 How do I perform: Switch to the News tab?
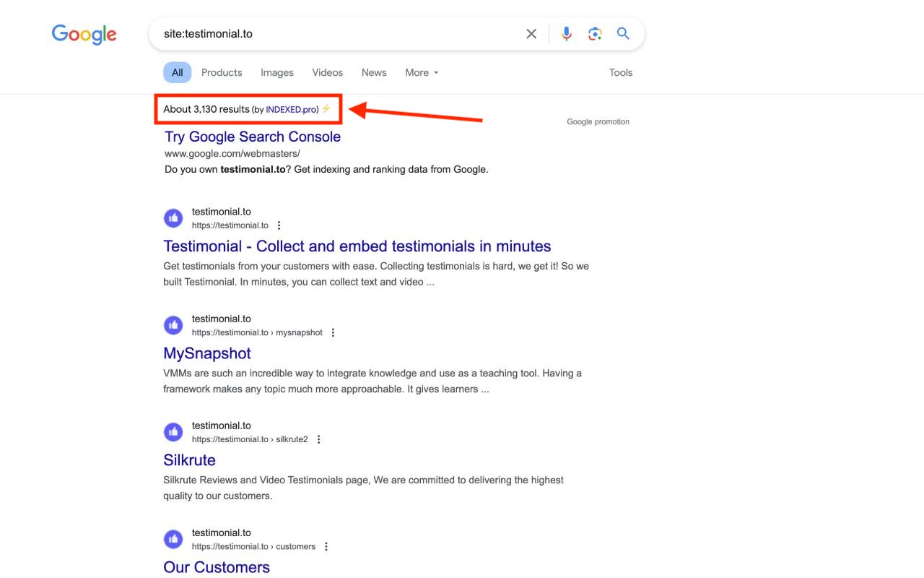(x=374, y=72)
